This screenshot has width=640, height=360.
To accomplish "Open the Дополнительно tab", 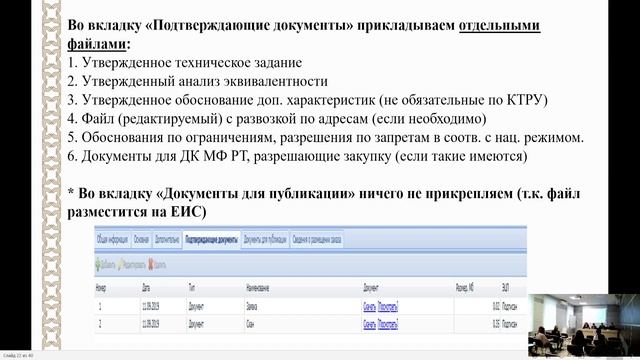I will click(167, 240).
